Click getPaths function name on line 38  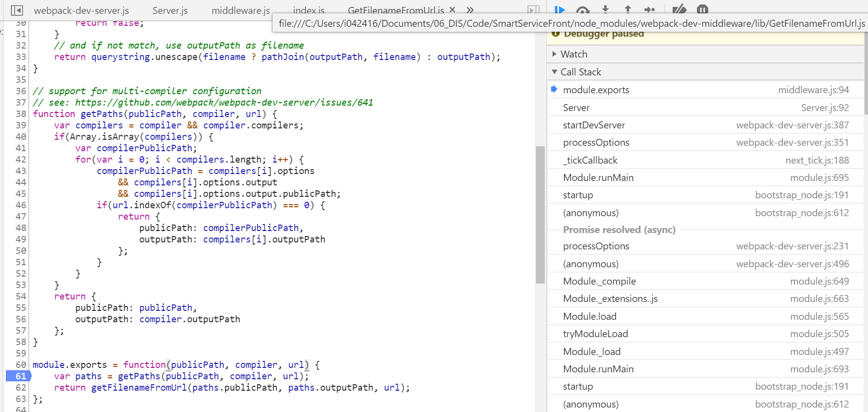point(102,114)
